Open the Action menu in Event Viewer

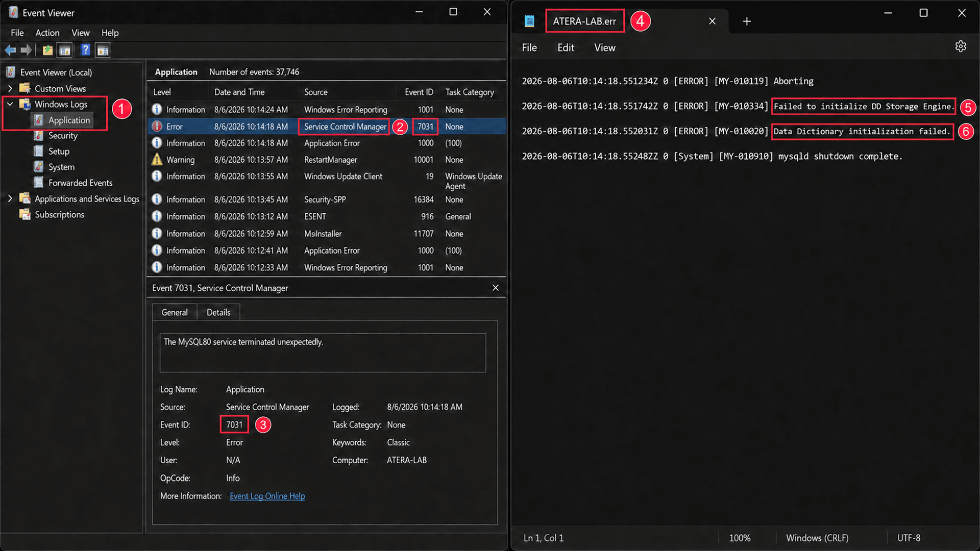(47, 33)
